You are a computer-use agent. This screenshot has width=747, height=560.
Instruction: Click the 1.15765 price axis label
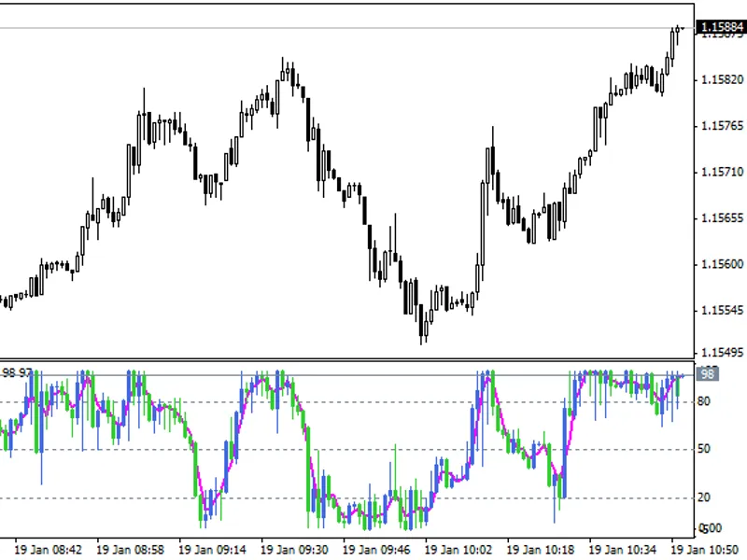(722, 126)
